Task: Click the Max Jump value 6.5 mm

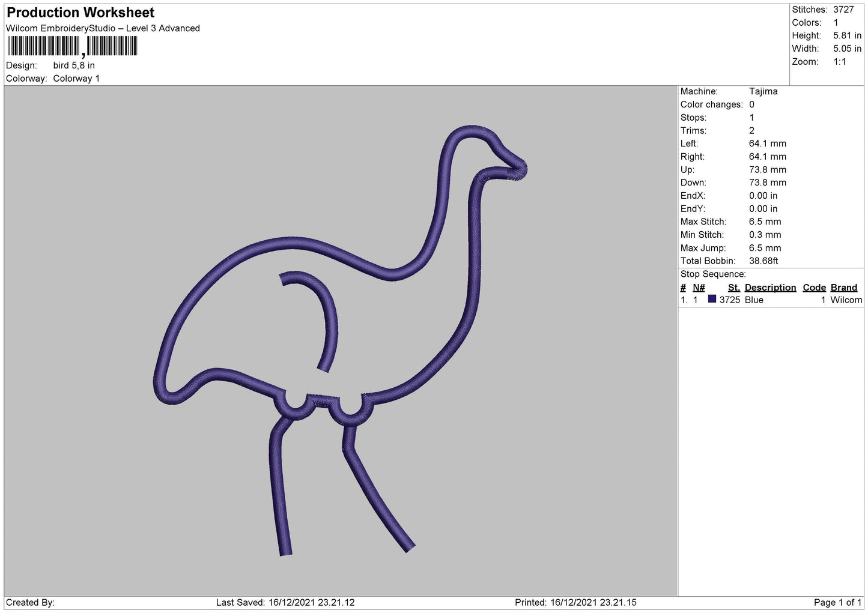Action: coord(765,248)
